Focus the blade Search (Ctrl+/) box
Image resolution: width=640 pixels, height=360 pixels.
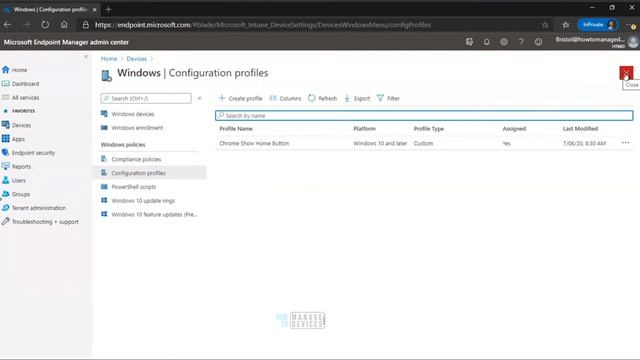(146, 98)
